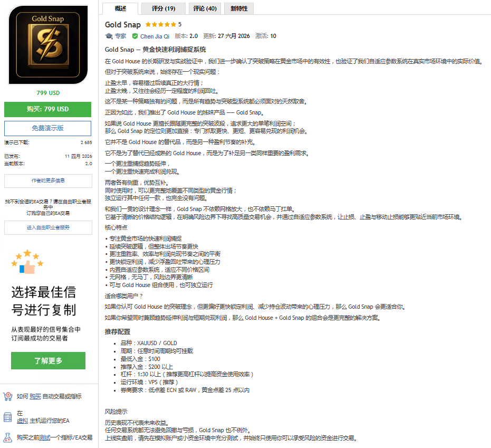Go to 进入自由职业者服务 freelance service
Screen dimensions: 491x448
48,228
